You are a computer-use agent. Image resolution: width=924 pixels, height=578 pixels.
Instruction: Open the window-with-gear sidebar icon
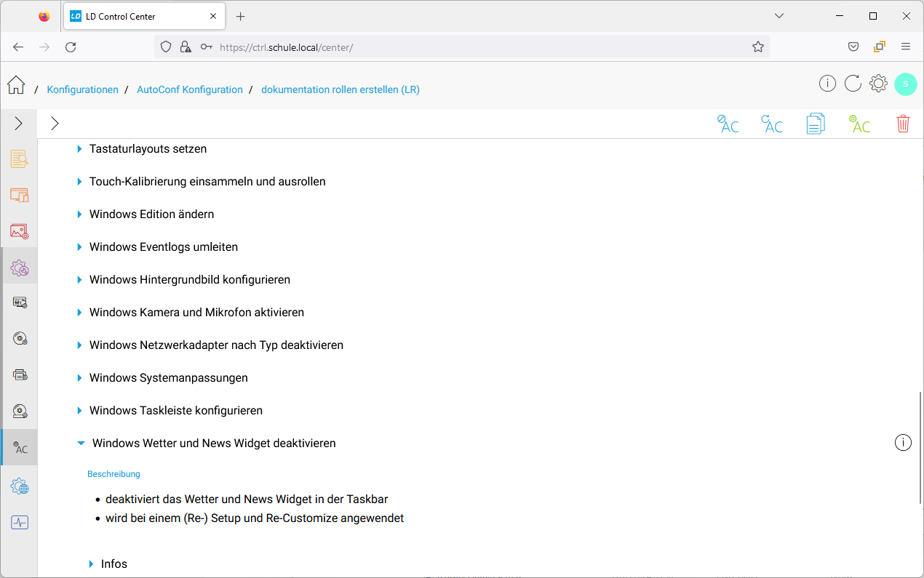tap(20, 302)
